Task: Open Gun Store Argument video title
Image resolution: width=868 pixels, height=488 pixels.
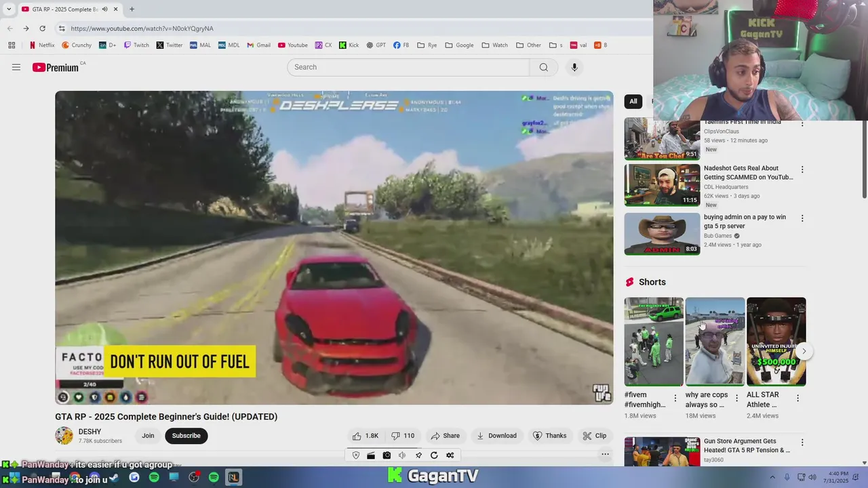Action: [747, 445]
